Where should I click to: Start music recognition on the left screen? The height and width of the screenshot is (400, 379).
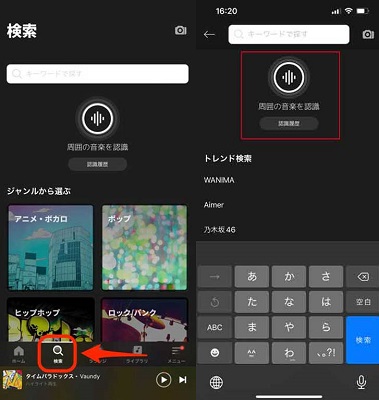[97, 118]
